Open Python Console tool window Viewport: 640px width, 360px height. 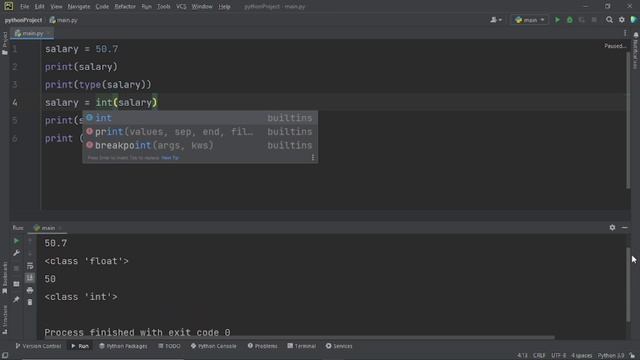pyautogui.click(x=213, y=346)
